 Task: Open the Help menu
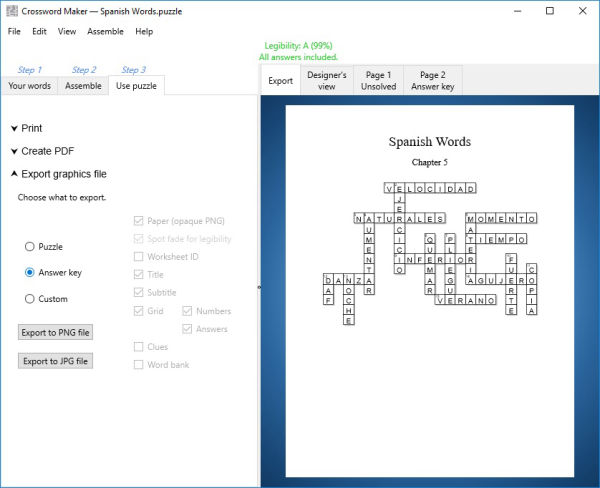(144, 31)
